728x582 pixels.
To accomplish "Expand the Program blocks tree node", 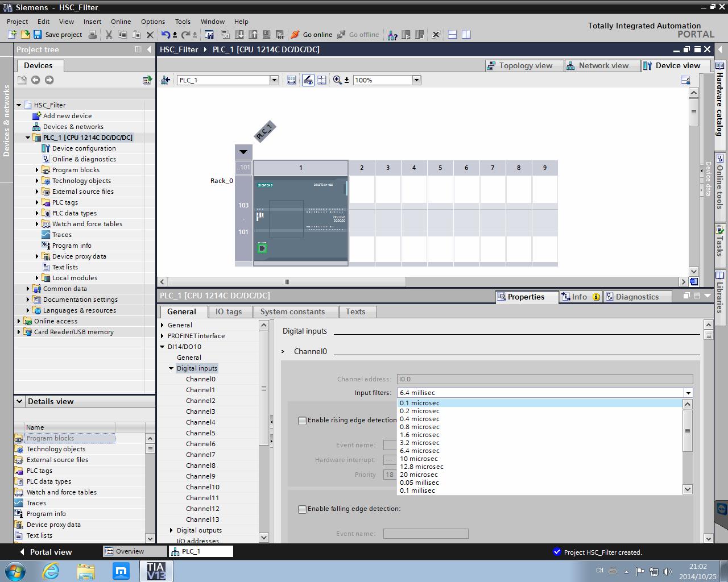I will pyautogui.click(x=38, y=170).
